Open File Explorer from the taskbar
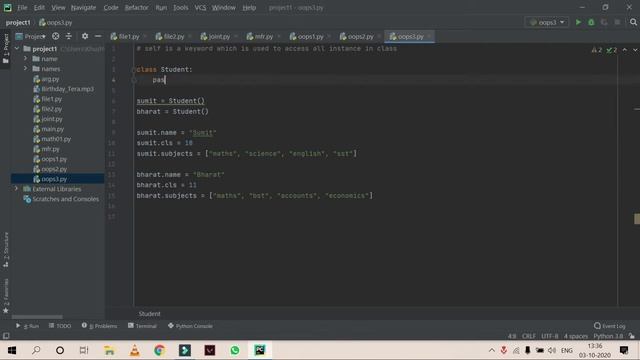640x360 pixels. [109, 350]
